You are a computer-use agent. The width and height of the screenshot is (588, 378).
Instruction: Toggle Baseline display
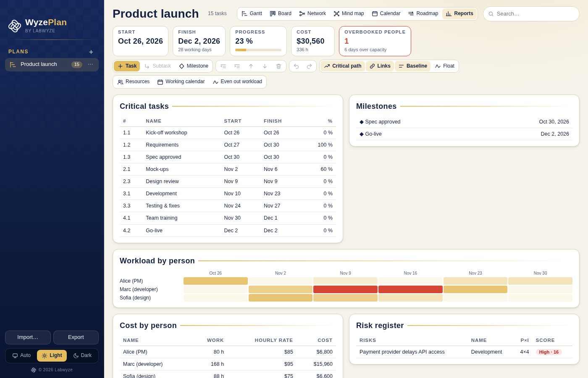(413, 66)
